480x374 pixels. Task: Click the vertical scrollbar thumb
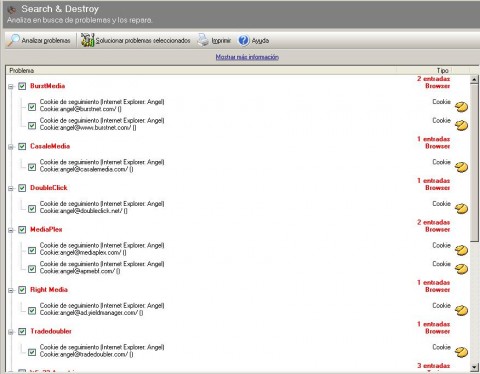coord(474,163)
